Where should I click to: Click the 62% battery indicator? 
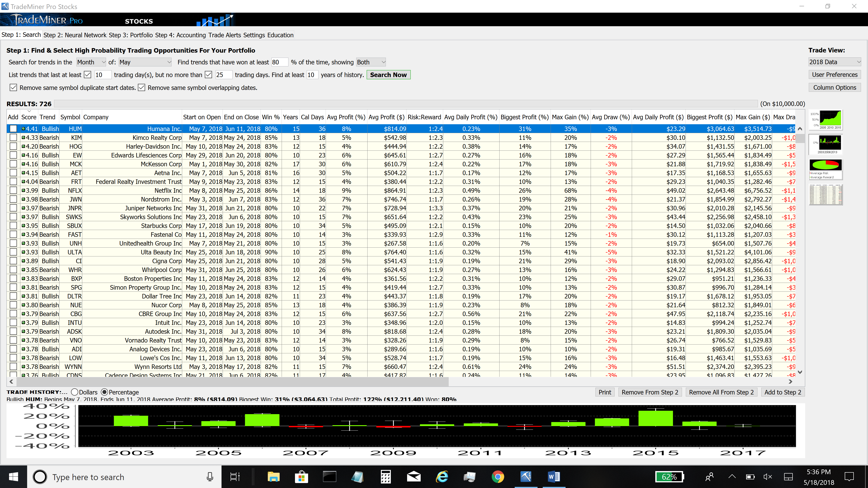(x=670, y=477)
